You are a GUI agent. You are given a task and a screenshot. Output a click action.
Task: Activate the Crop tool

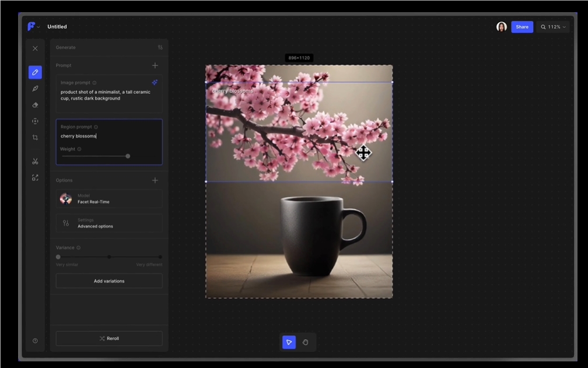[35, 138]
